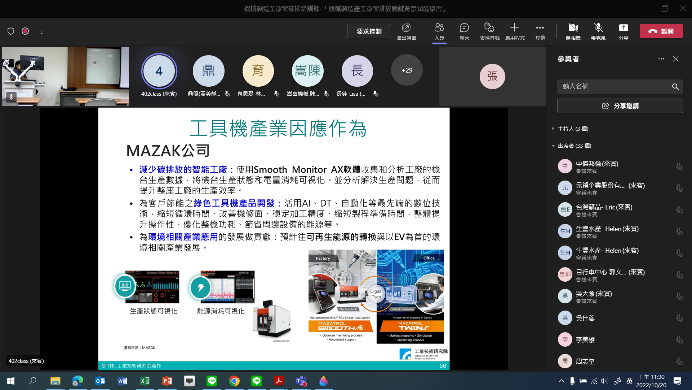Click the shield icon at top left
Viewport: 692px width, 390px height.
click(11, 31)
